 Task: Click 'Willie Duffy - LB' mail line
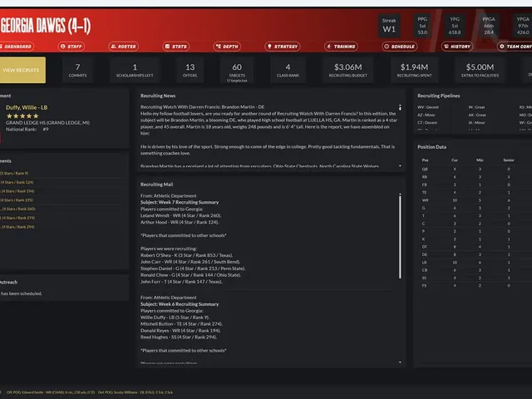click(x=175, y=318)
